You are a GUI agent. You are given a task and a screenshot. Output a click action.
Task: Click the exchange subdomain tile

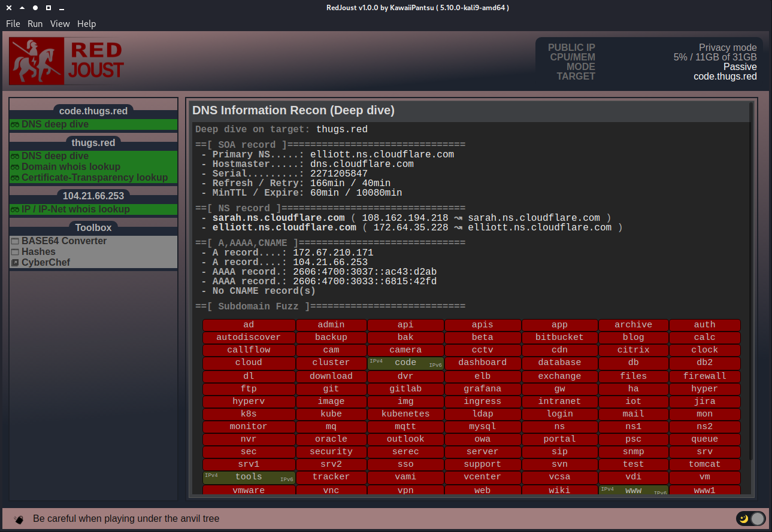point(559,376)
